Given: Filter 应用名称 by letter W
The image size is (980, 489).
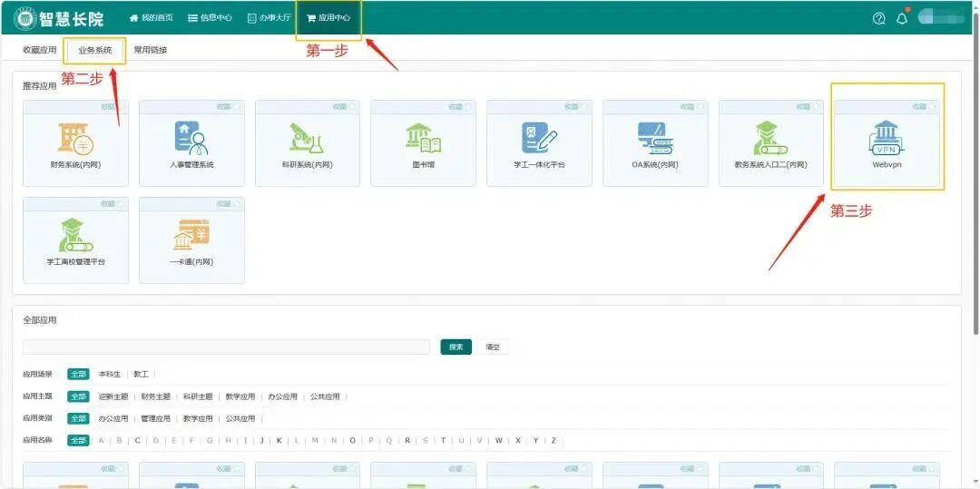Looking at the screenshot, I should pos(498,440).
